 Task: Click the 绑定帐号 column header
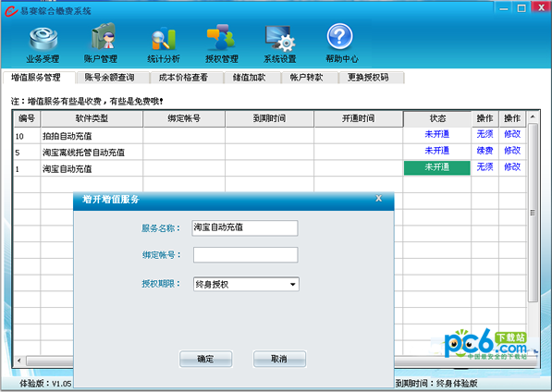(x=184, y=118)
